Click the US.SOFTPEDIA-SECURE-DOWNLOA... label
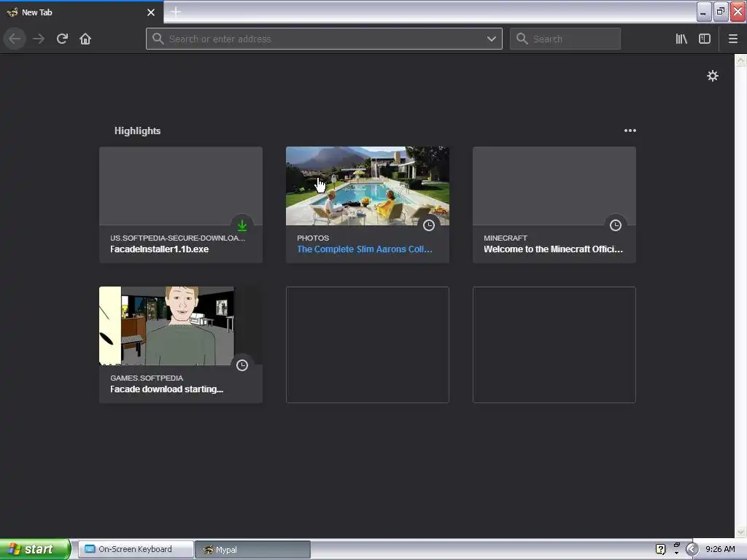The height and width of the screenshot is (560, 747). point(178,238)
